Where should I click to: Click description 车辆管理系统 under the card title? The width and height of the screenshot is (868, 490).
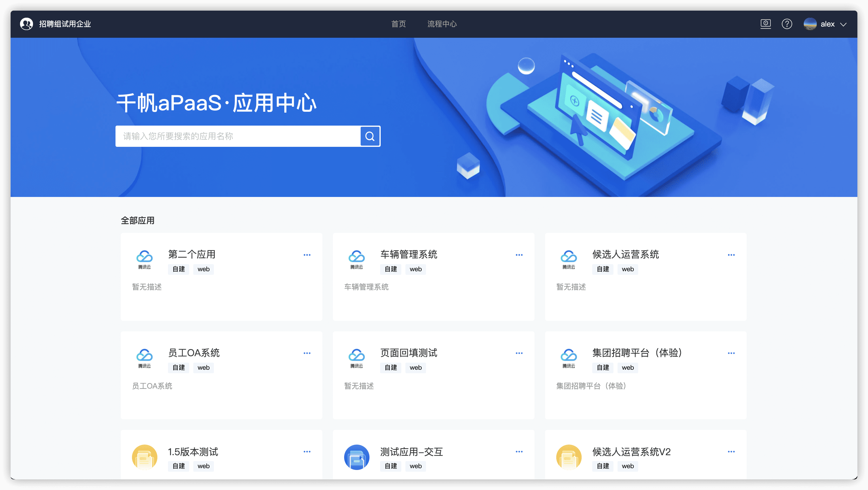point(366,287)
